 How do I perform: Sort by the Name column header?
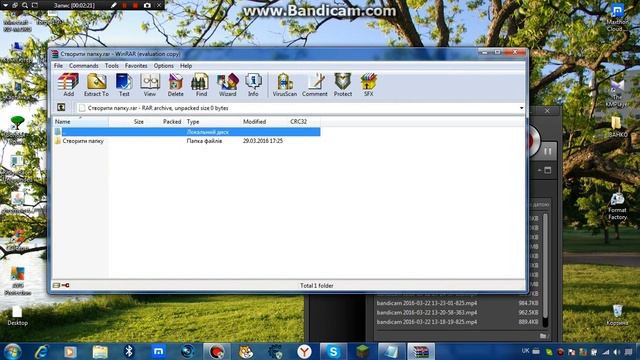point(80,122)
